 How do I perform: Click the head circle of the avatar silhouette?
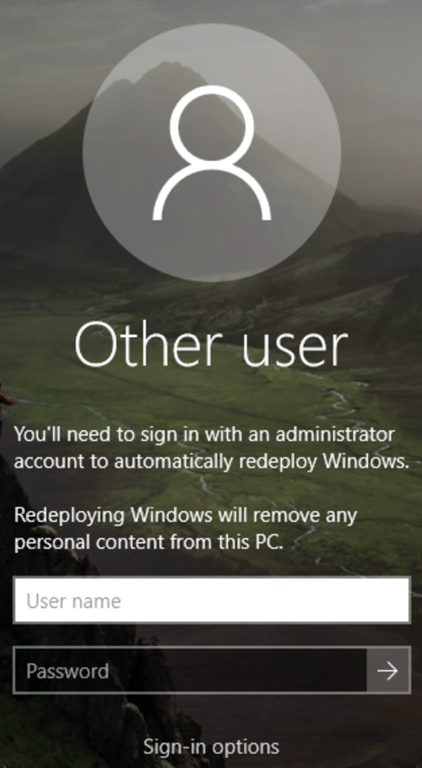[x=212, y=127]
